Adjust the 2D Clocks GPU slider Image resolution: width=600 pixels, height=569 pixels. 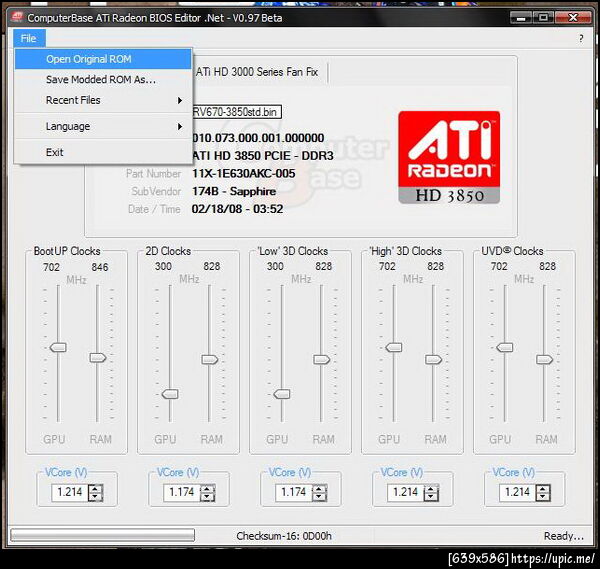click(x=170, y=394)
